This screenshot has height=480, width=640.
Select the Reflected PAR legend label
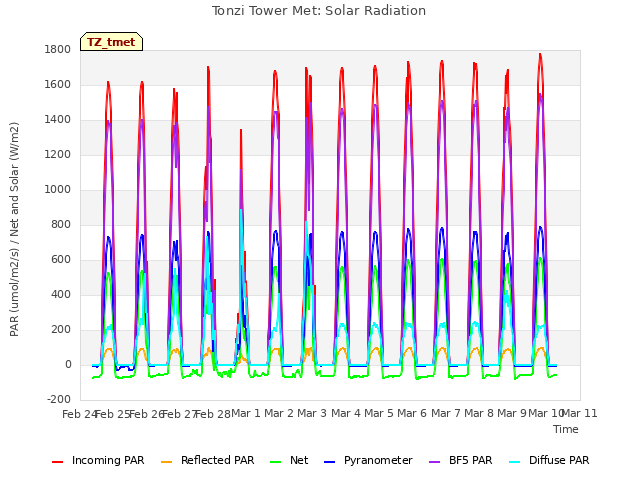tap(218, 460)
